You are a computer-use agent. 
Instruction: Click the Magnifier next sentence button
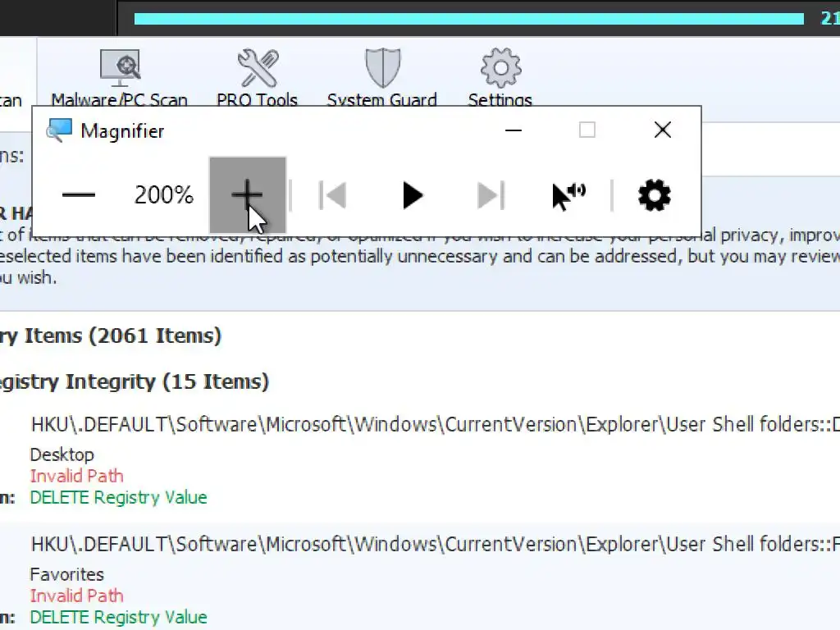point(491,195)
